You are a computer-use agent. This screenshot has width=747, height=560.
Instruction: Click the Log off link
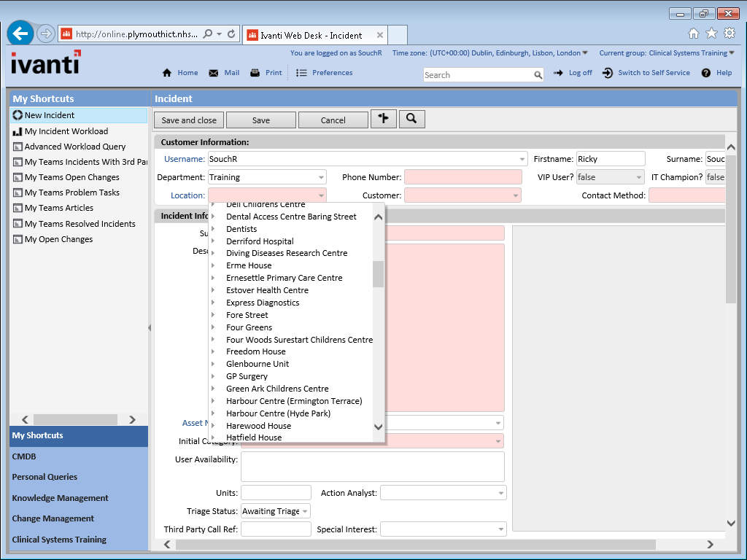click(580, 73)
